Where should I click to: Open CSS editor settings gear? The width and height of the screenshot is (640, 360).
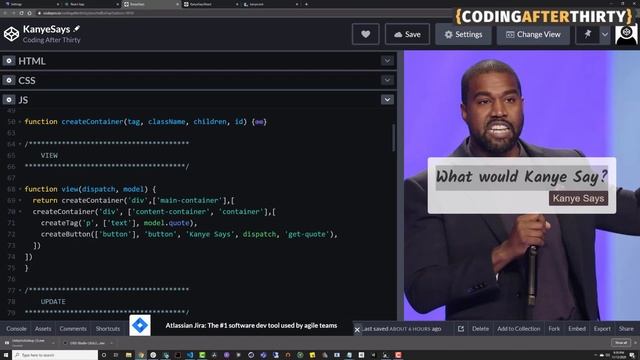(9, 80)
